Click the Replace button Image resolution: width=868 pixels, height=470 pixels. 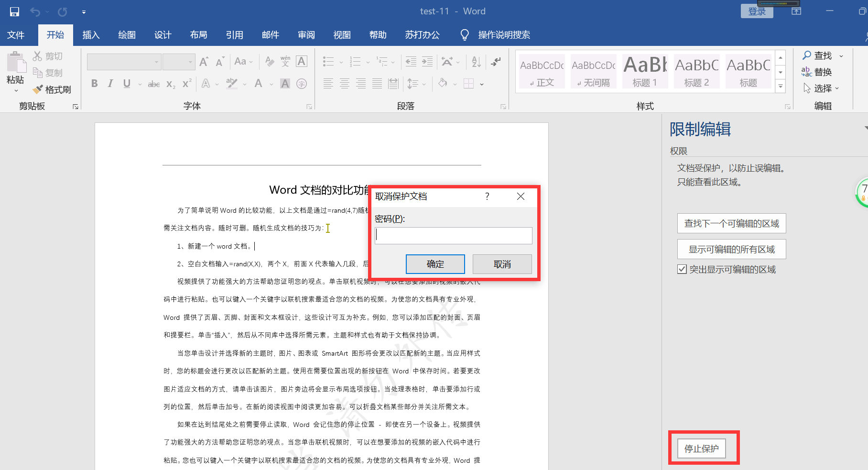(817, 72)
